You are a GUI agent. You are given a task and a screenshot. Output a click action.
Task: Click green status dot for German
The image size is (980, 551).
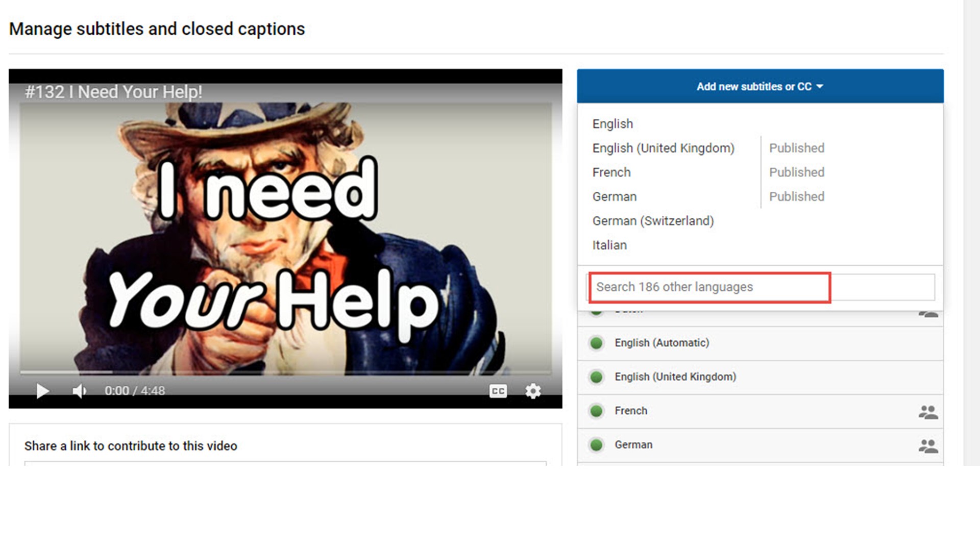tap(596, 445)
